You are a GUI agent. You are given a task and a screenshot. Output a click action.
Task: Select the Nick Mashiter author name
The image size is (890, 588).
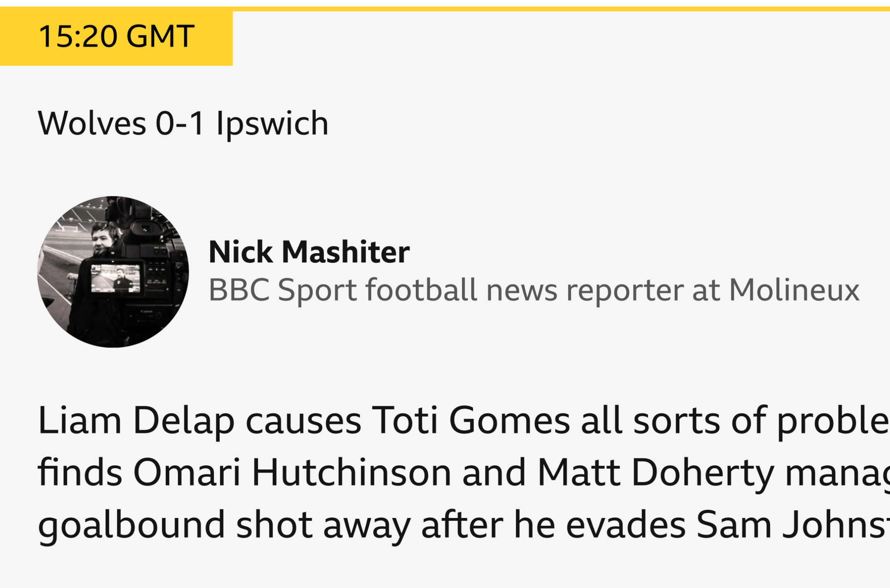pos(309,252)
